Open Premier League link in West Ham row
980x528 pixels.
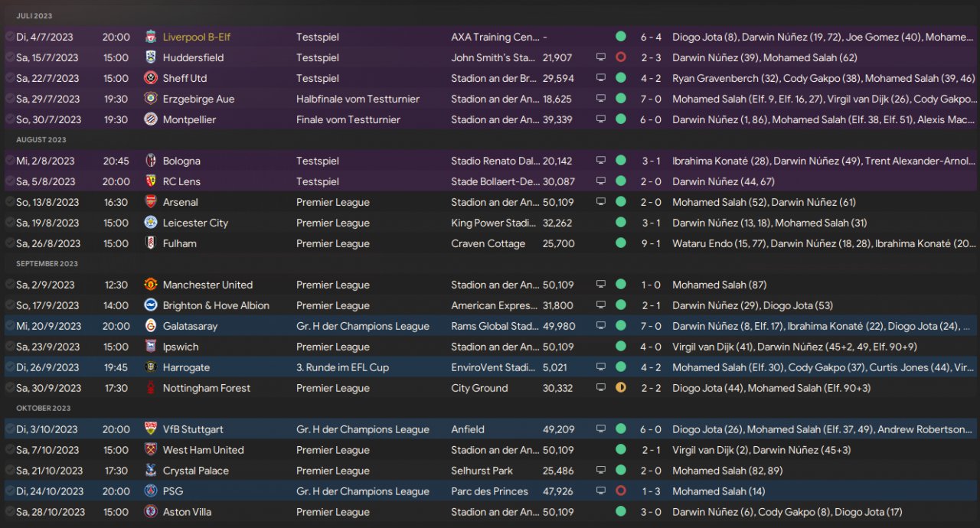coord(332,450)
